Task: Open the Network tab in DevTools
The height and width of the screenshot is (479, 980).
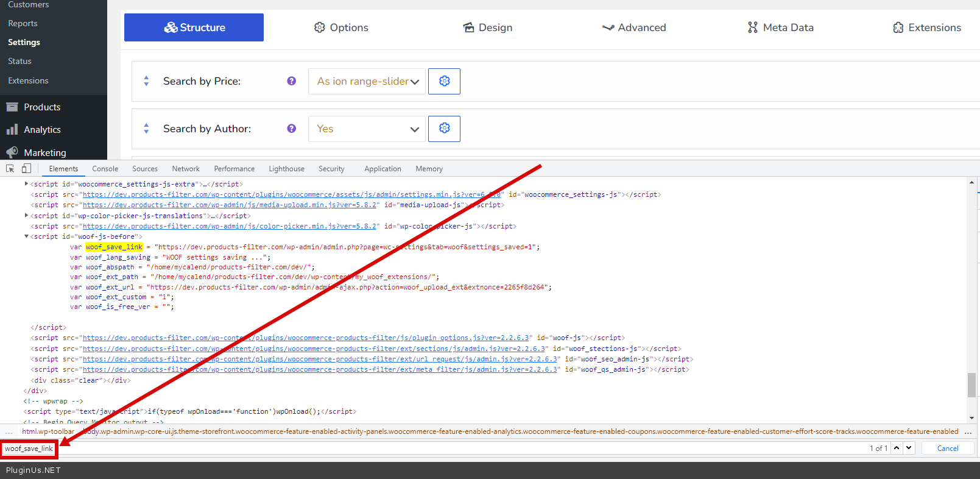Action: (x=185, y=169)
